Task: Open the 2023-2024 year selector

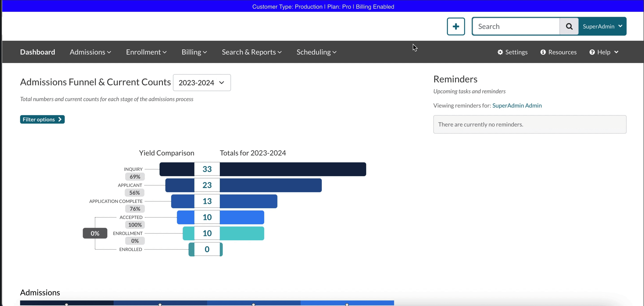Action: point(201,83)
